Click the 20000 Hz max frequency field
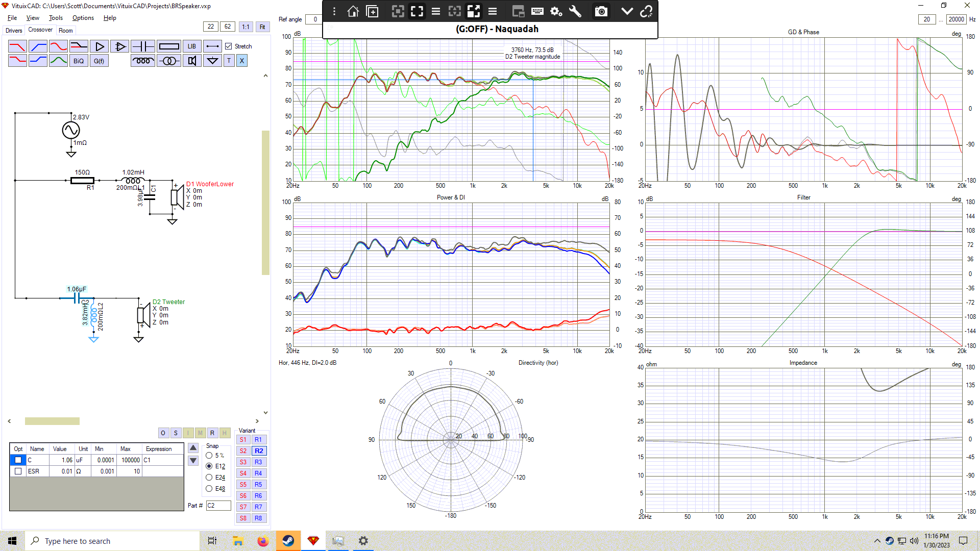The width and height of the screenshot is (980, 551). pyautogui.click(x=957, y=19)
